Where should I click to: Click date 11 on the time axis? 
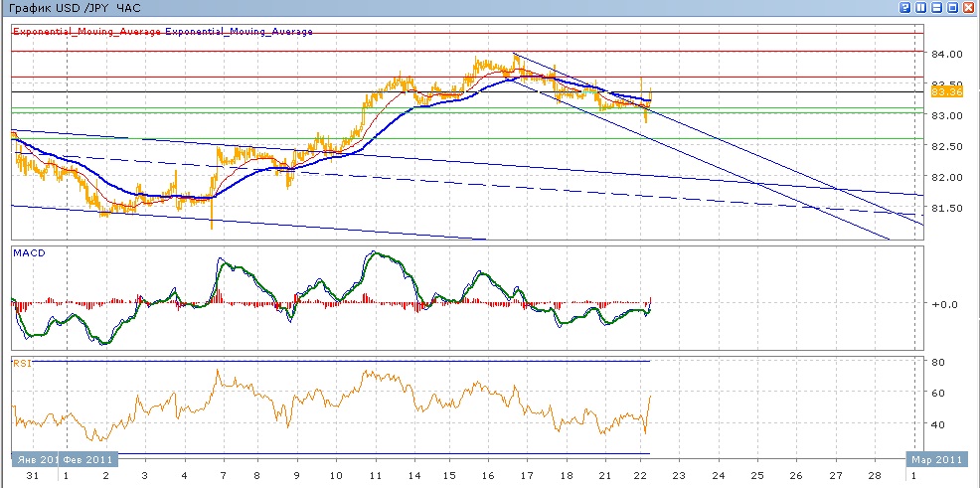coord(376,476)
